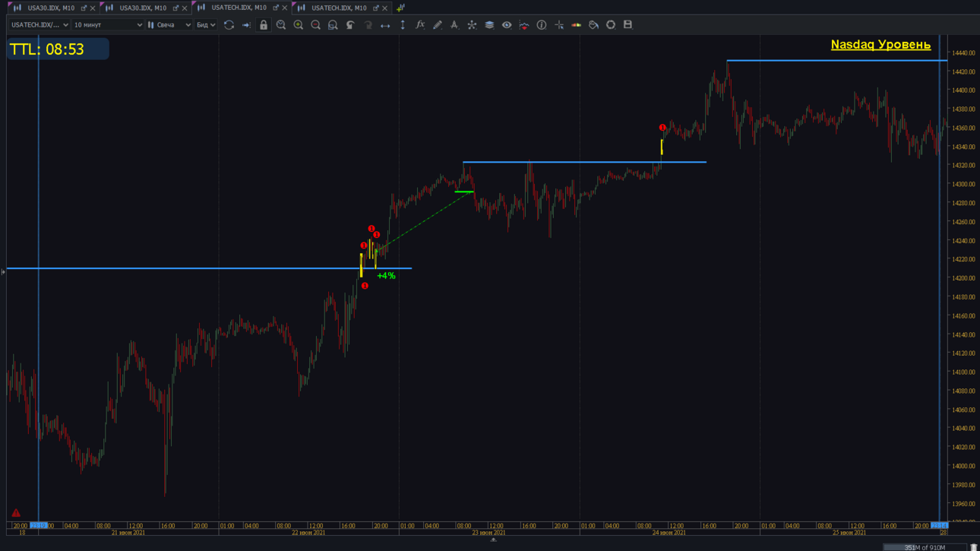The image size is (980, 551).
Task: Toggle the crosshair cursor tool
Action: [559, 25]
